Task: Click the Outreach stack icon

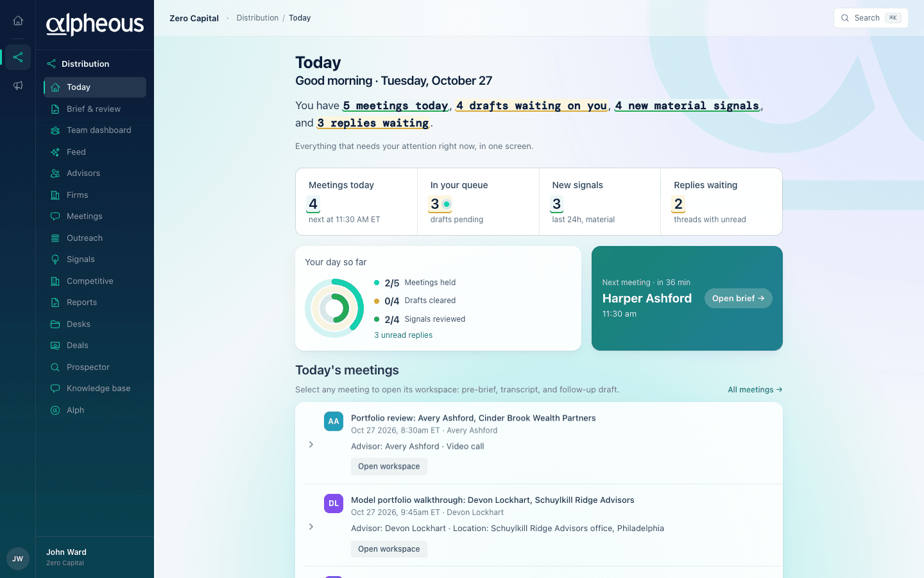Action: coord(55,238)
